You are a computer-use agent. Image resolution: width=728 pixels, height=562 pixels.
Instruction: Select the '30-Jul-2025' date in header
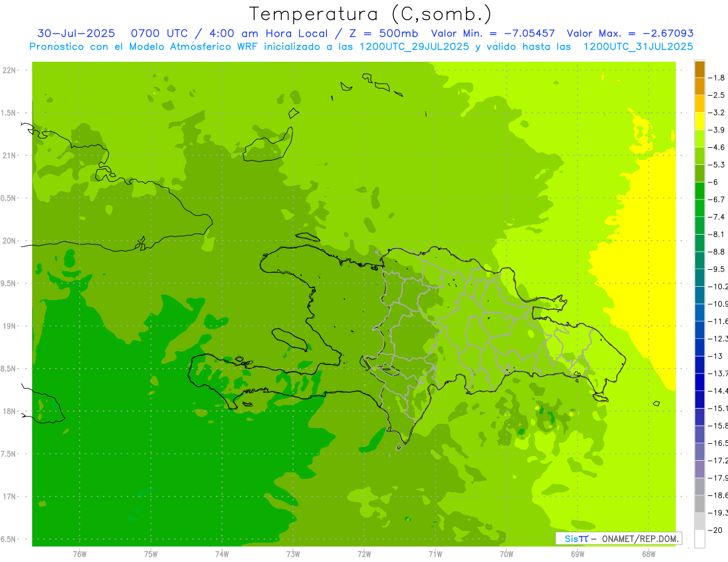point(76,33)
